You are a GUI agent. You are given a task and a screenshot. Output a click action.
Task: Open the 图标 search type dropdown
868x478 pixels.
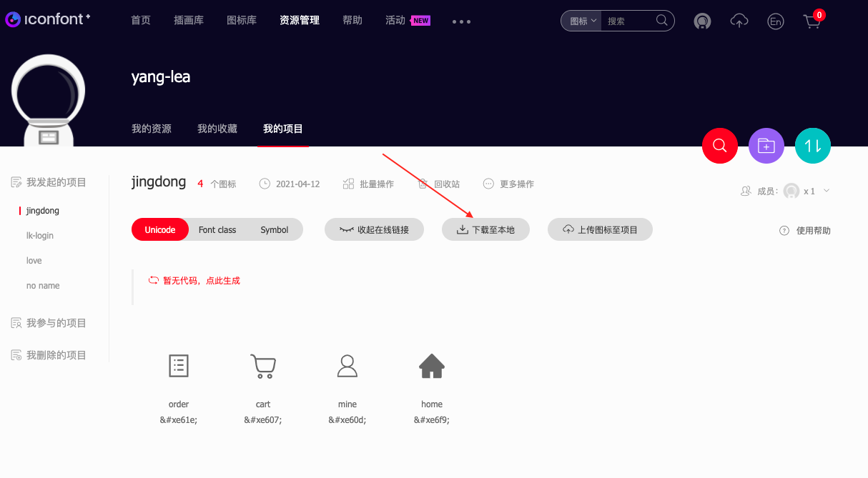coord(581,21)
